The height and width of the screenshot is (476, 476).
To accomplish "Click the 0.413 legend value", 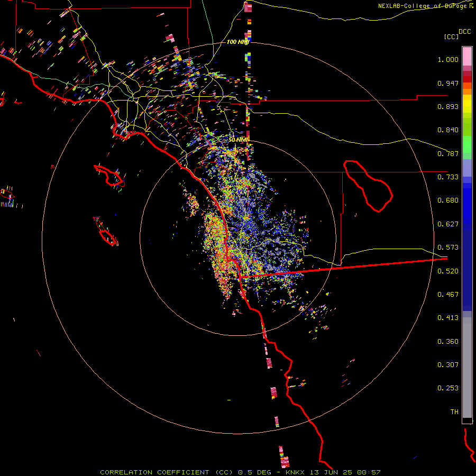I will coord(448,318).
